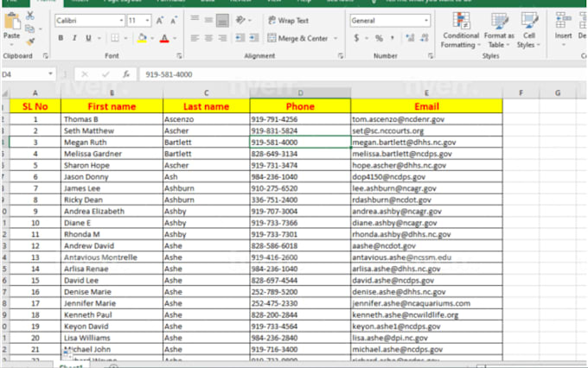588x368 pixels.
Task: Confirm formula bar entry checkmark
Action: (x=105, y=74)
